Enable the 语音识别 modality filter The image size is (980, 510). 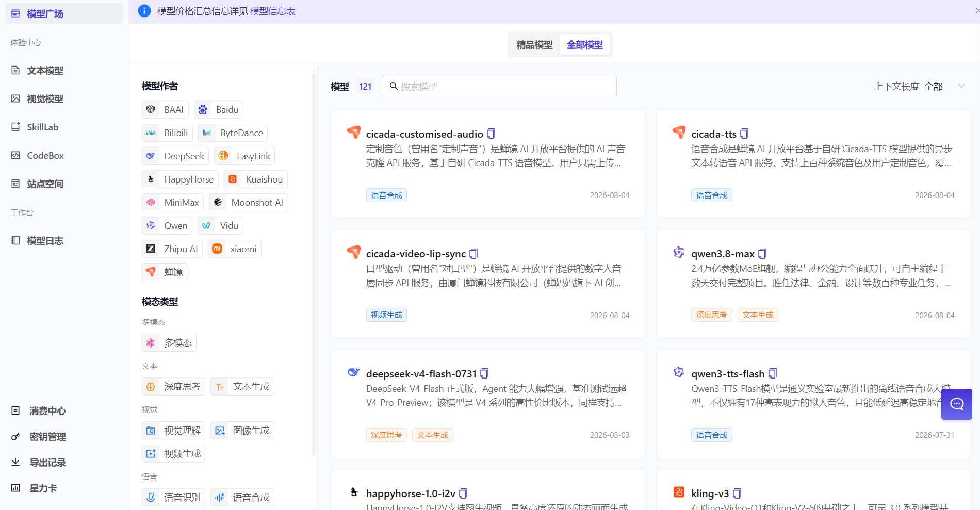[x=174, y=497]
